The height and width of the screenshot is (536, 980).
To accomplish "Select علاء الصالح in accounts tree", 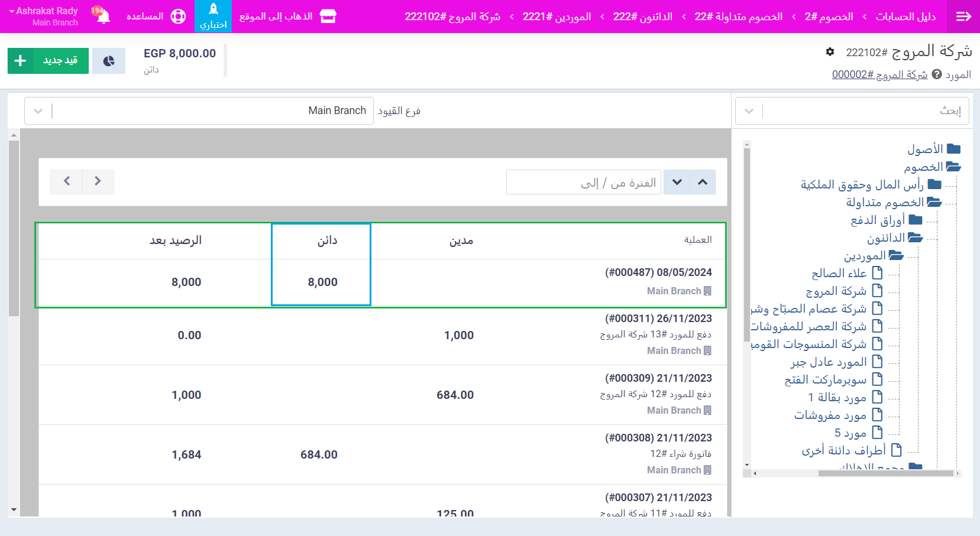I will pyautogui.click(x=839, y=273).
